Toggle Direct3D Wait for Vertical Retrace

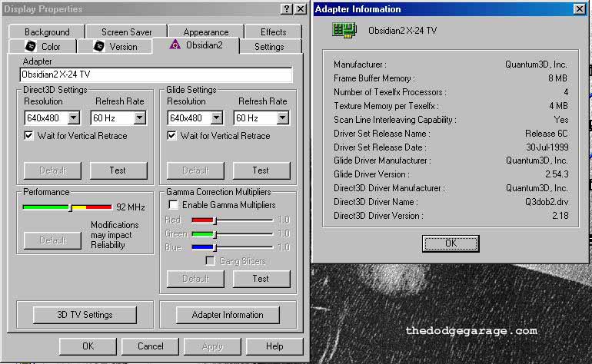click(28, 135)
